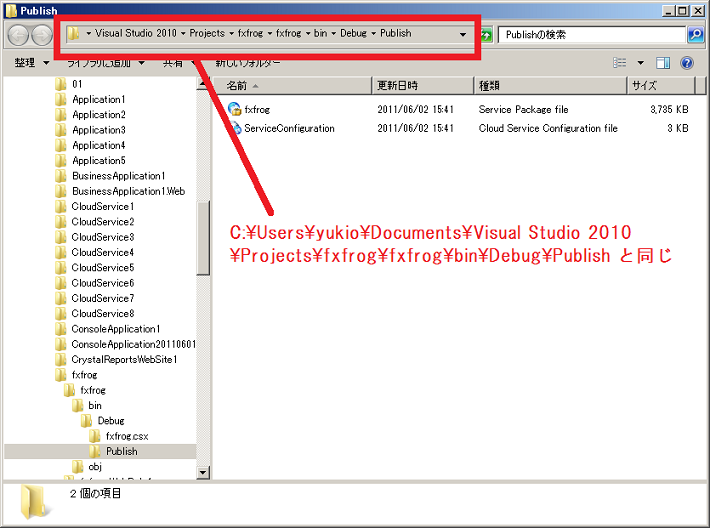This screenshot has height=528, width=710.
Task: Sort by the サイズ column header
Action: (645, 86)
